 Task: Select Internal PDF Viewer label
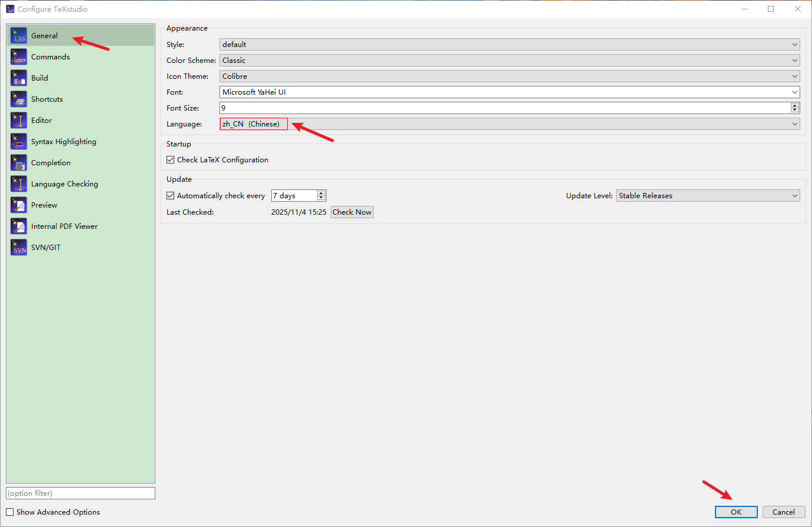click(x=64, y=226)
